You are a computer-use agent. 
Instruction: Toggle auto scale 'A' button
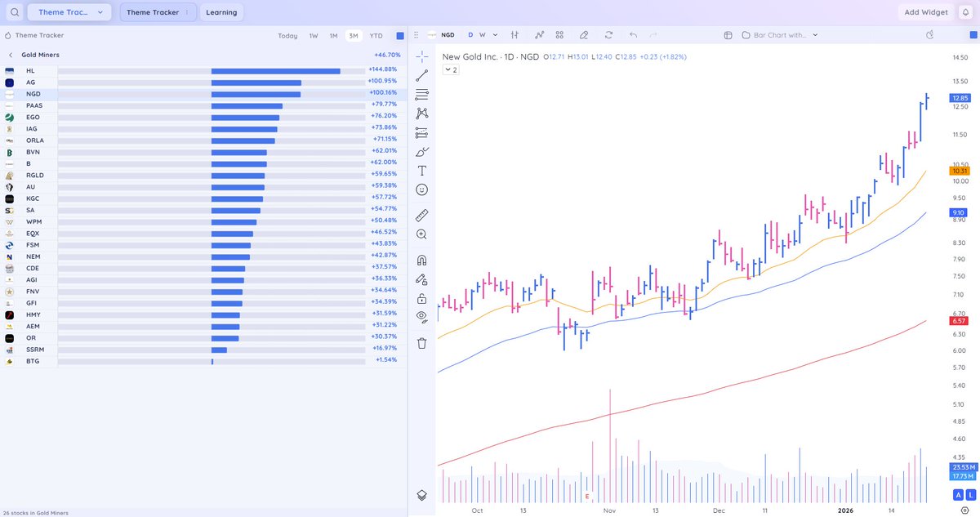click(958, 495)
